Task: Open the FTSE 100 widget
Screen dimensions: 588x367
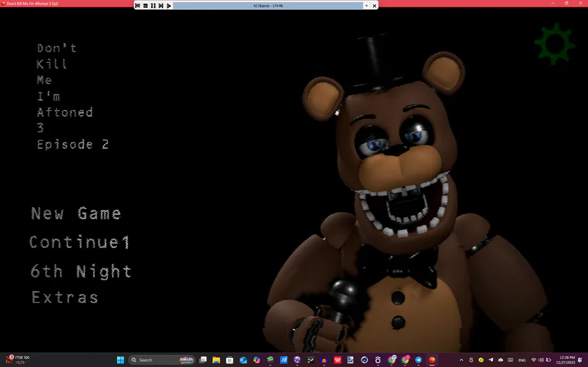Action: pyautogui.click(x=17, y=360)
